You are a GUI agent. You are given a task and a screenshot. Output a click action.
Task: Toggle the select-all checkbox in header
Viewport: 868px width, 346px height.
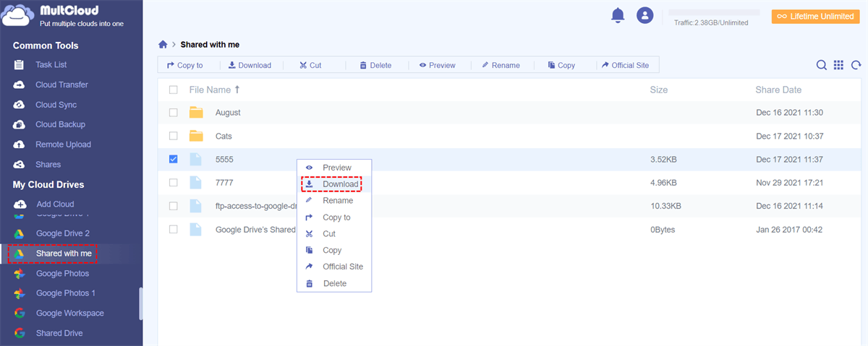pos(173,90)
